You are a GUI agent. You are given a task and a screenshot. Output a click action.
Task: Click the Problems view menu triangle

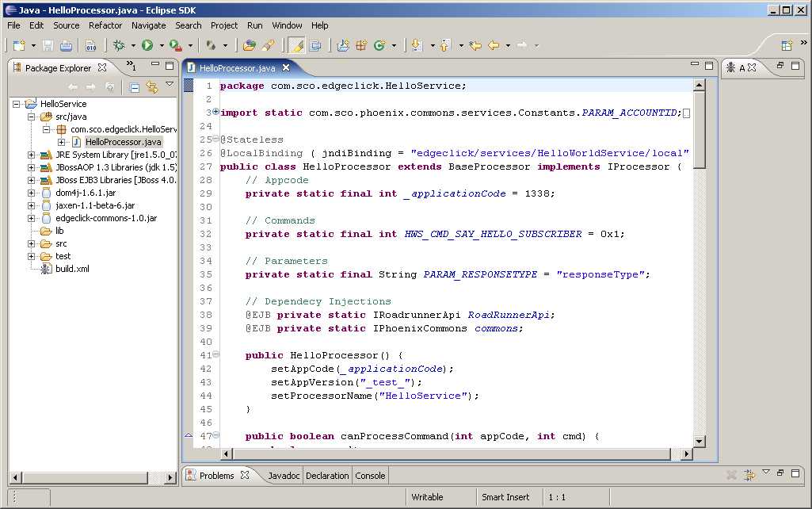point(766,473)
